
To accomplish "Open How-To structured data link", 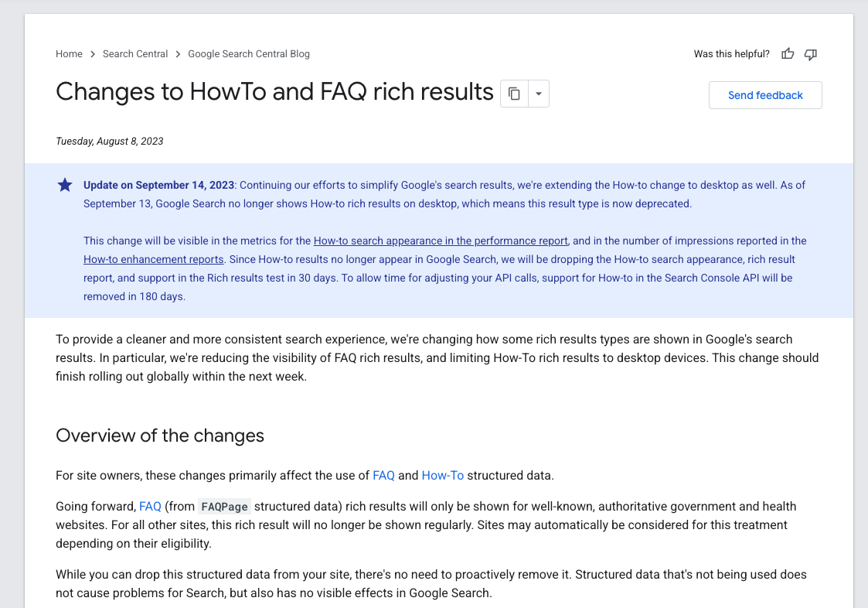I will point(443,476).
